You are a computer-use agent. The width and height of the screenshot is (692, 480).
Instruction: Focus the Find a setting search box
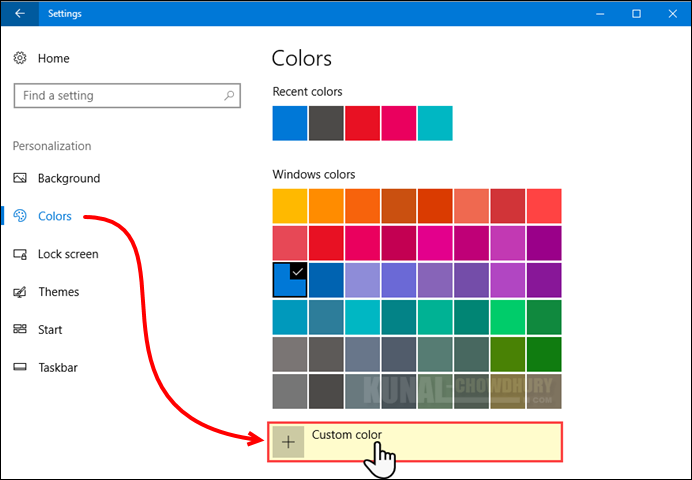[127, 95]
